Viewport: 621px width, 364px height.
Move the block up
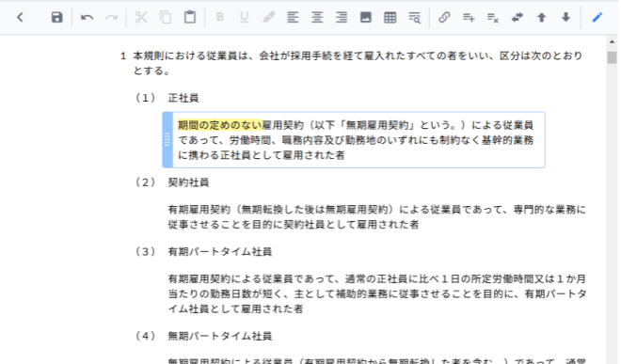(541, 18)
